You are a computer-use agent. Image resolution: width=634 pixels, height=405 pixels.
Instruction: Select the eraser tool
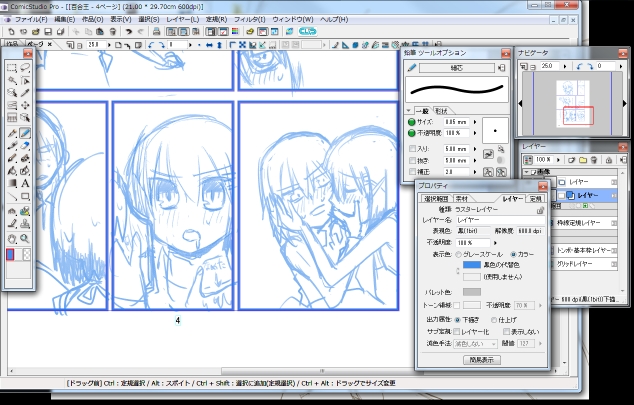[x=25, y=146]
